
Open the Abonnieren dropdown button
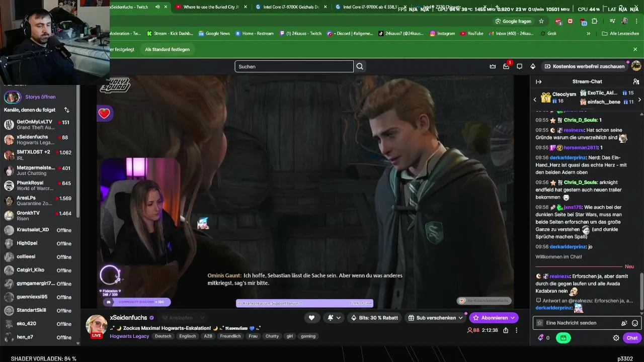coord(494,318)
